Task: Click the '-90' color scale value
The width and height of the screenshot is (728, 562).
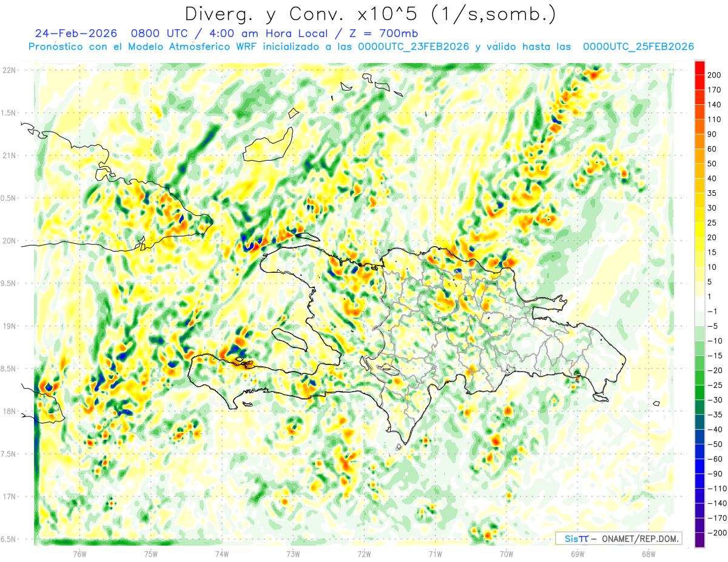Action: [x=715, y=474]
